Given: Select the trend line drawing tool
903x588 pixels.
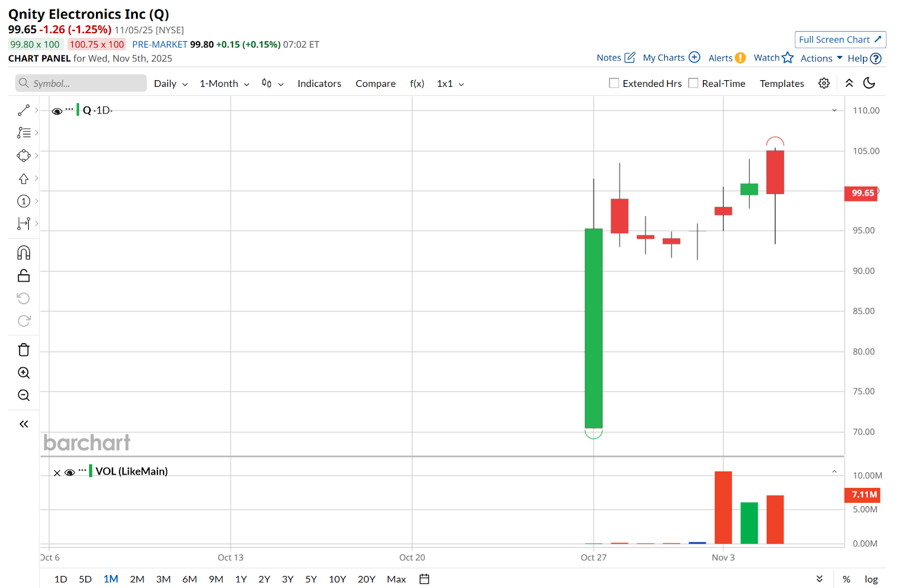Looking at the screenshot, I should tap(24, 111).
